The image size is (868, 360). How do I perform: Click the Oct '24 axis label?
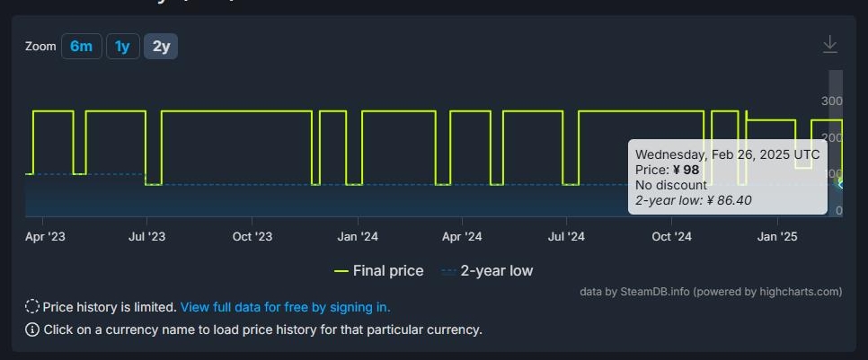[x=672, y=237]
